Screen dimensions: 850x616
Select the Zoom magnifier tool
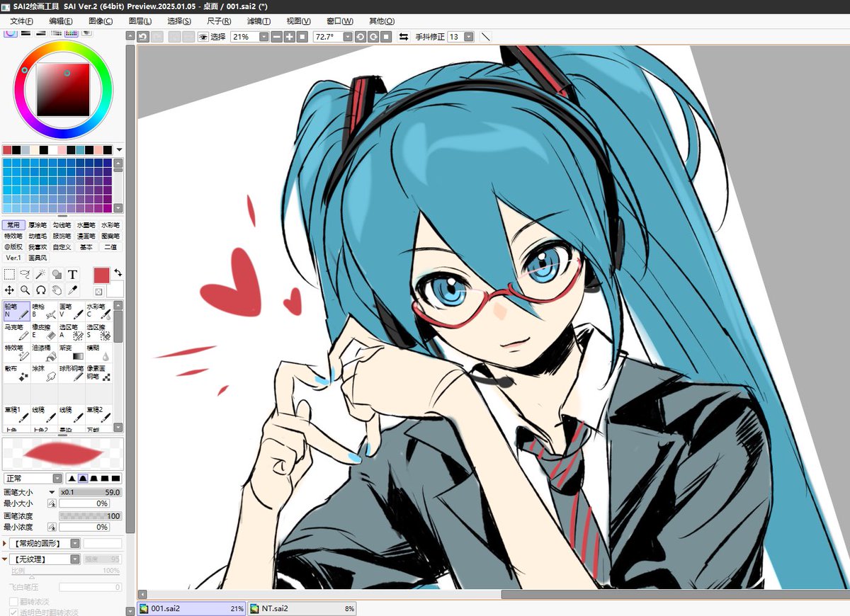(x=25, y=290)
